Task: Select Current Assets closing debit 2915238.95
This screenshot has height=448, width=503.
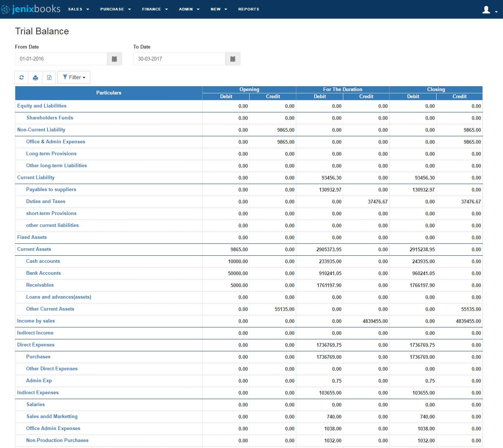Action: pyautogui.click(x=422, y=249)
